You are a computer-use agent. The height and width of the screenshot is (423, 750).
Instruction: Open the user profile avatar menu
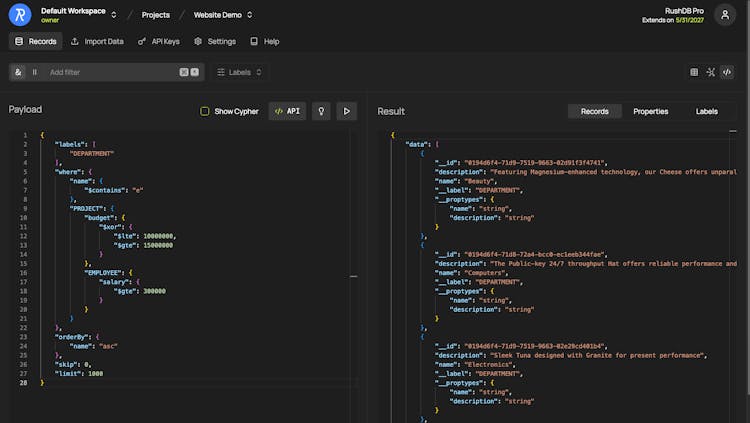click(x=725, y=15)
